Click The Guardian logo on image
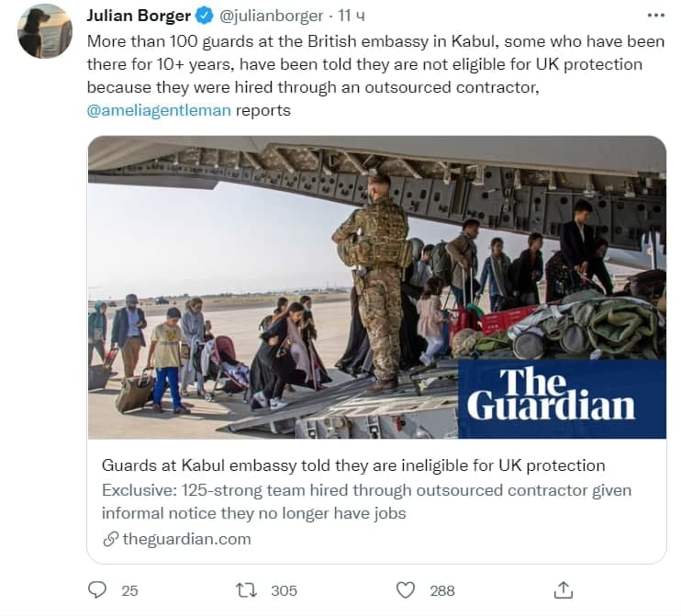Image resolution: width=681 pixels, height=616 pixels. (x=562, y=398)
